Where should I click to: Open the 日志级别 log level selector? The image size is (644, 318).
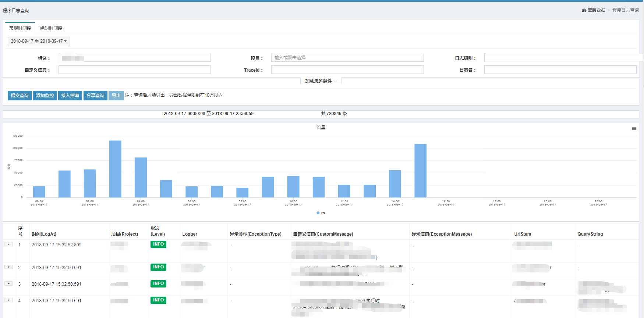point(564,58)
